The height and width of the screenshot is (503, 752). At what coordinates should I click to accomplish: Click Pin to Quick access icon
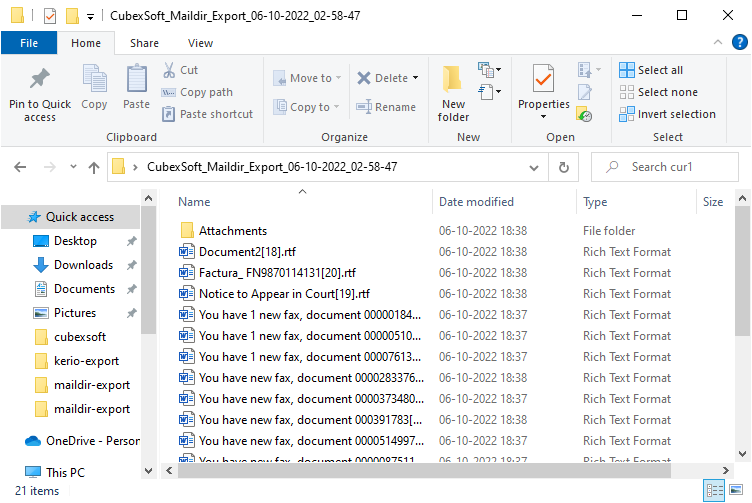[39, 79]
